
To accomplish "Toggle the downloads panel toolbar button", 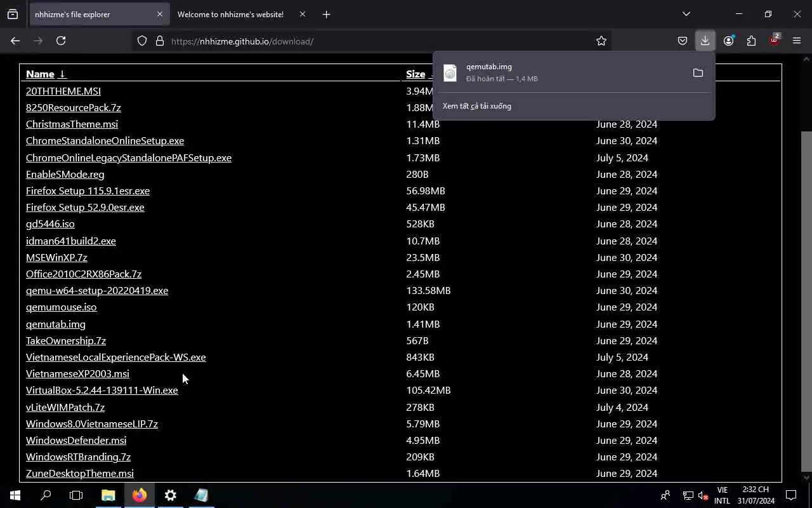I will pyautogui.click(x=705, y=41).
